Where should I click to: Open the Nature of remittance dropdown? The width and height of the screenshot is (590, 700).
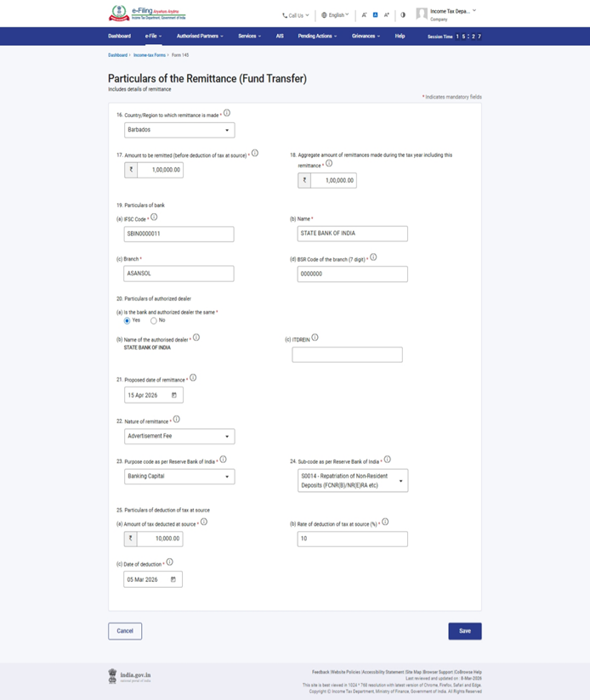(179, 436)
